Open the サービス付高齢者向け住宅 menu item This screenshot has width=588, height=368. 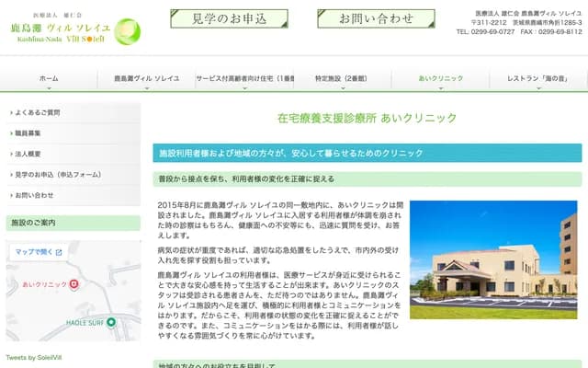click(245, 78)
